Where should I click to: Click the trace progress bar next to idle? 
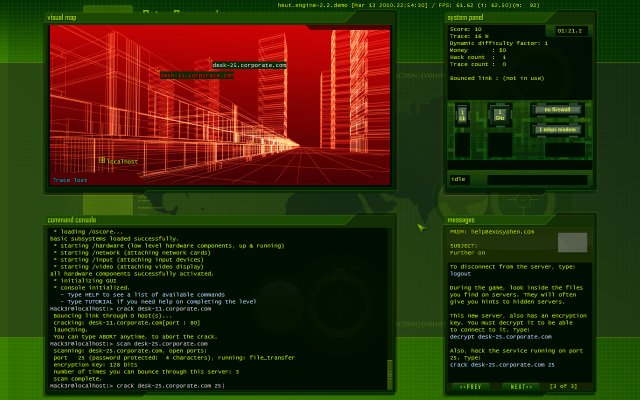point(537,180)
